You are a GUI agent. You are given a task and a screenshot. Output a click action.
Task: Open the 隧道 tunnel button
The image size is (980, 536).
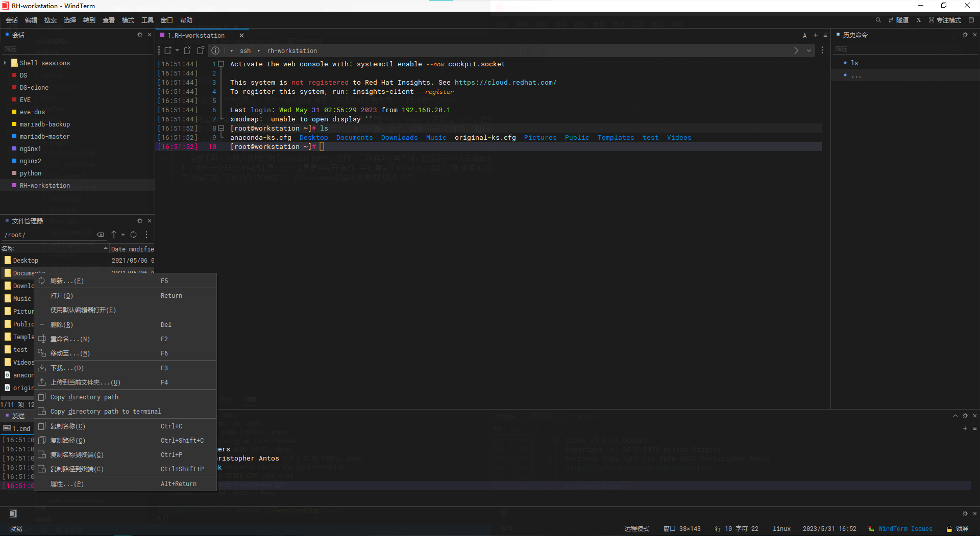899,20
